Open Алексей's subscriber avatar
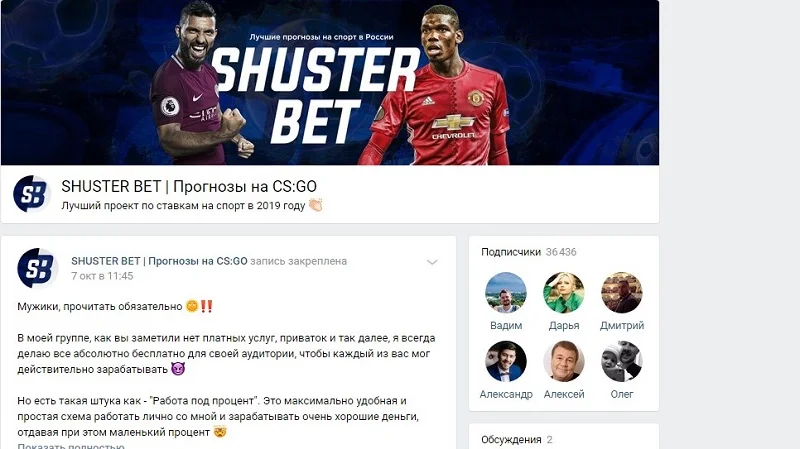Screen dimensions: 800x449 point(564,361)
